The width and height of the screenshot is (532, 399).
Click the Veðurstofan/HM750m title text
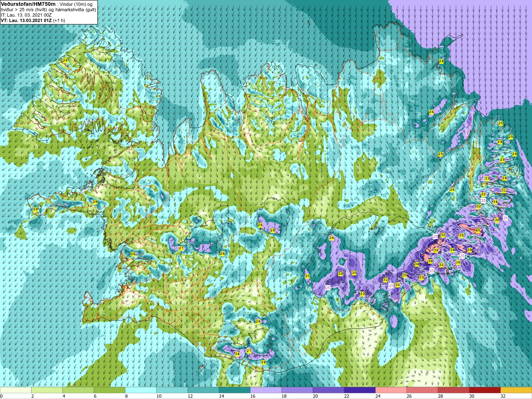[28, 4]
